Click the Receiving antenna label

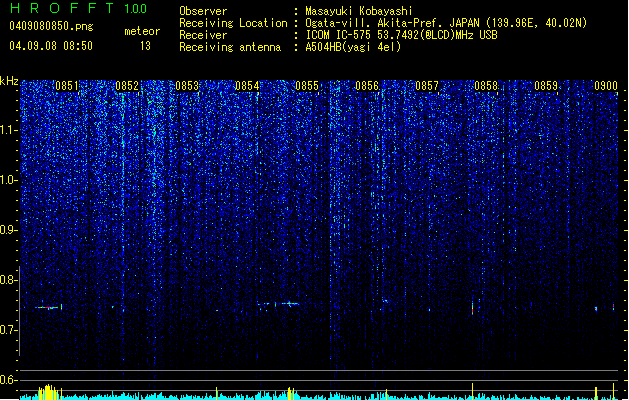point(230,47)
